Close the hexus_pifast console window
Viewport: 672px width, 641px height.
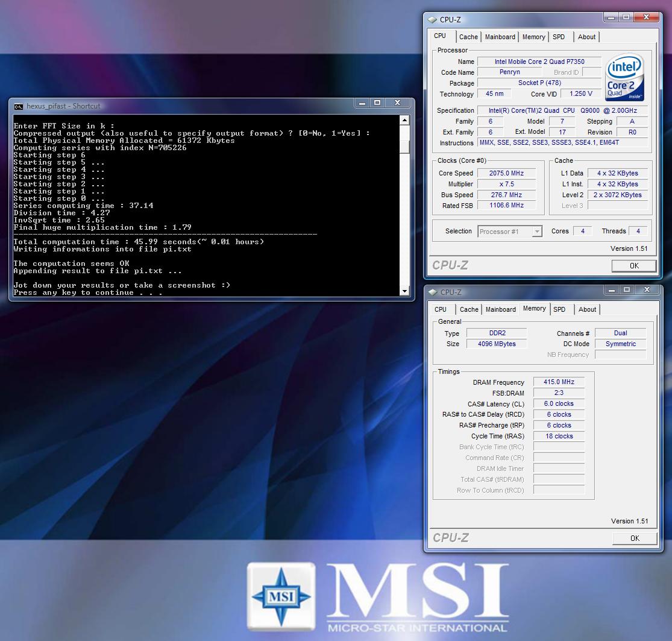pos(398,103)
